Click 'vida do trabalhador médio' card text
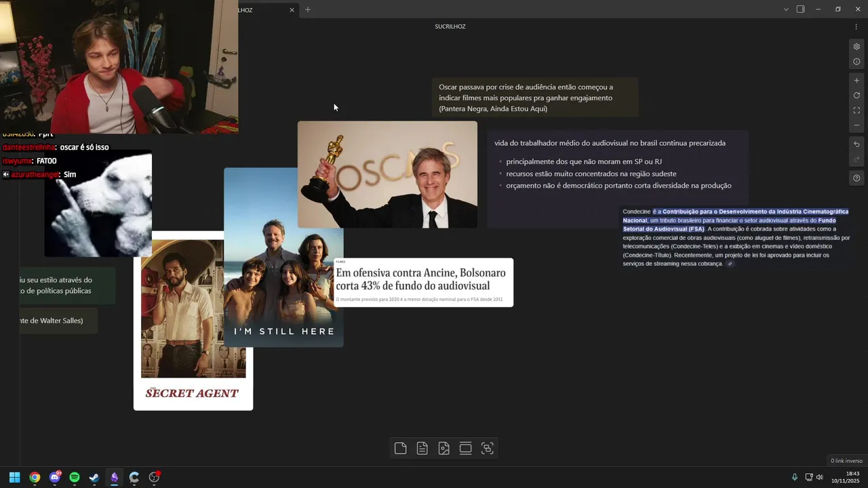The height and width of the screenshot is (488, 868). 610,143
